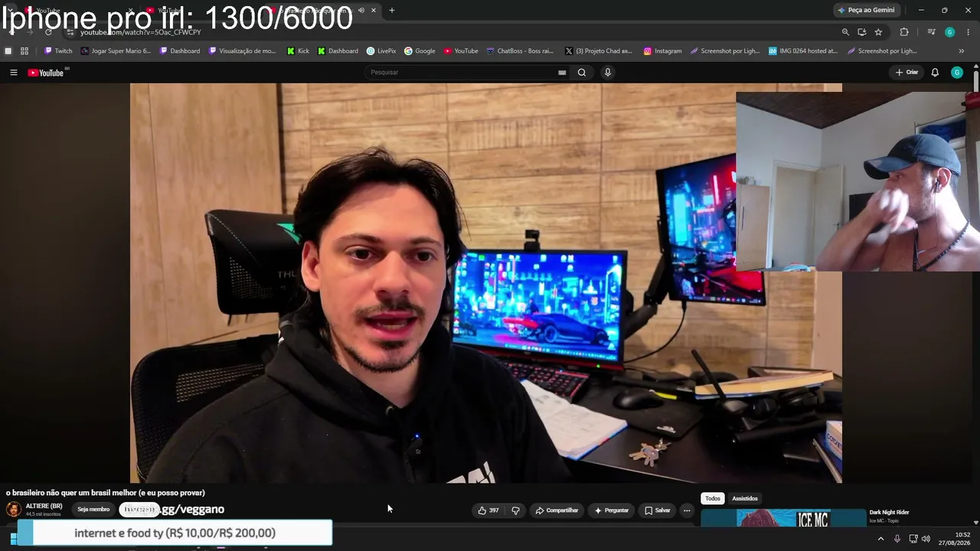Open YouTube notifications bell

[x=935, y=73]
